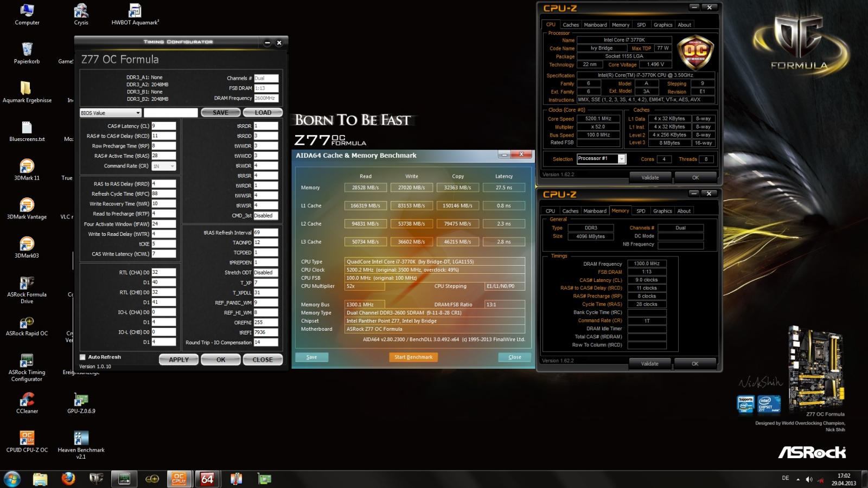
Task: Click the profile name field beside BIOS Value
Action: [171, 113]
